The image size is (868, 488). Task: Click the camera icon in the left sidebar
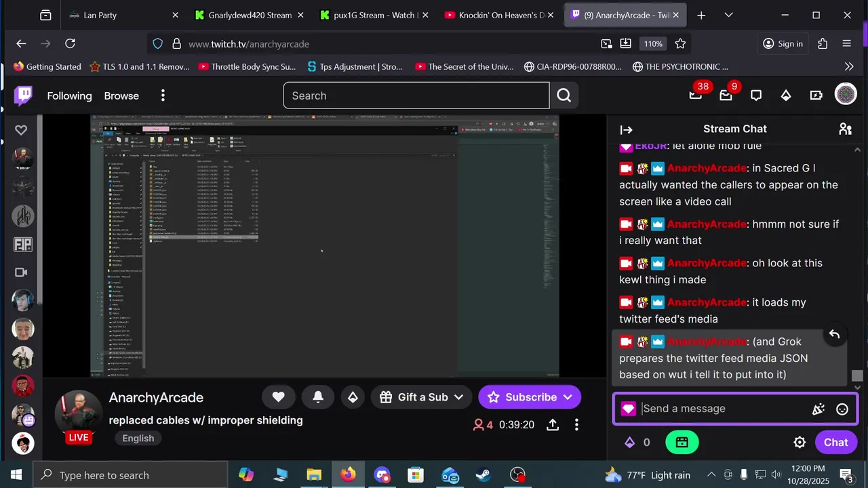coord(21,272)
